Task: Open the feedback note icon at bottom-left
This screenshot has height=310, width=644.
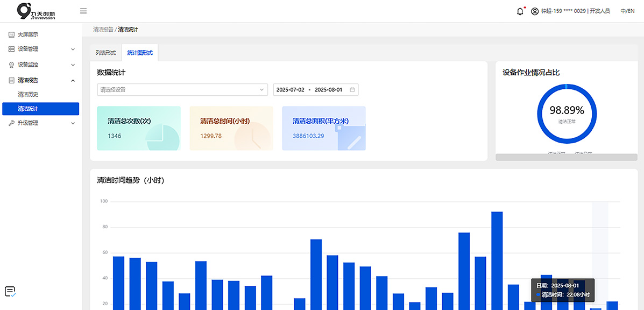Action: click(10, 292)
